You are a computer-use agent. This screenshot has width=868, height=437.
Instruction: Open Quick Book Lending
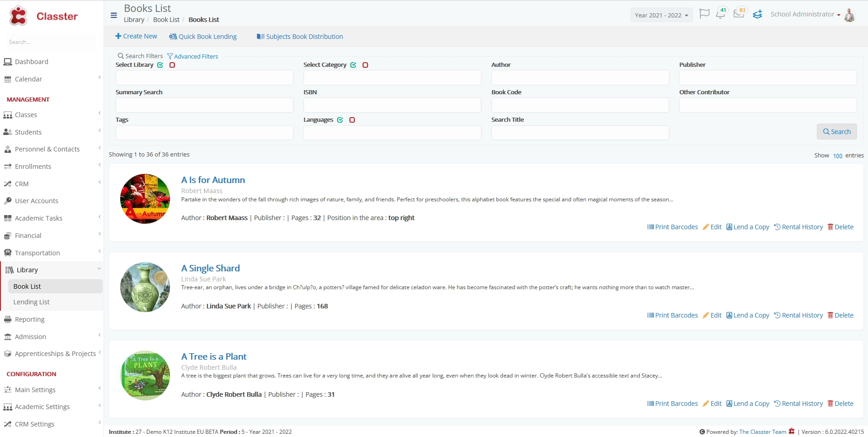tap(203, 37)
